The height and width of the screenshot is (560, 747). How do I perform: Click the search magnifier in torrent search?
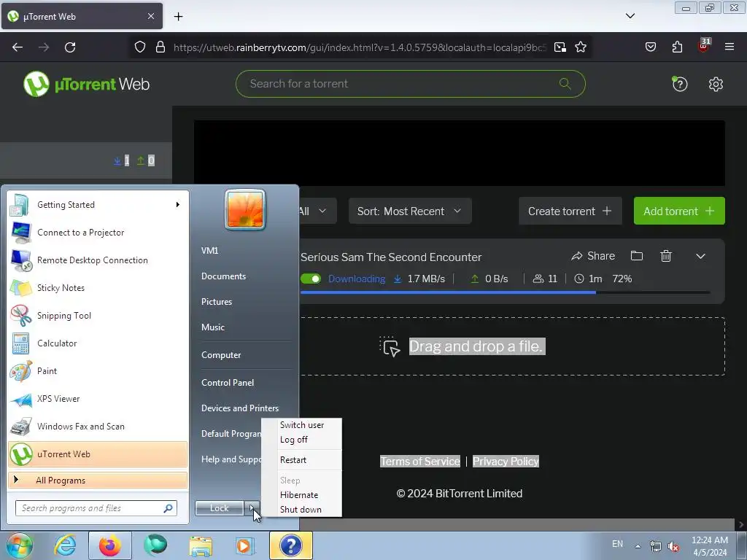click(x=565, y=84)
